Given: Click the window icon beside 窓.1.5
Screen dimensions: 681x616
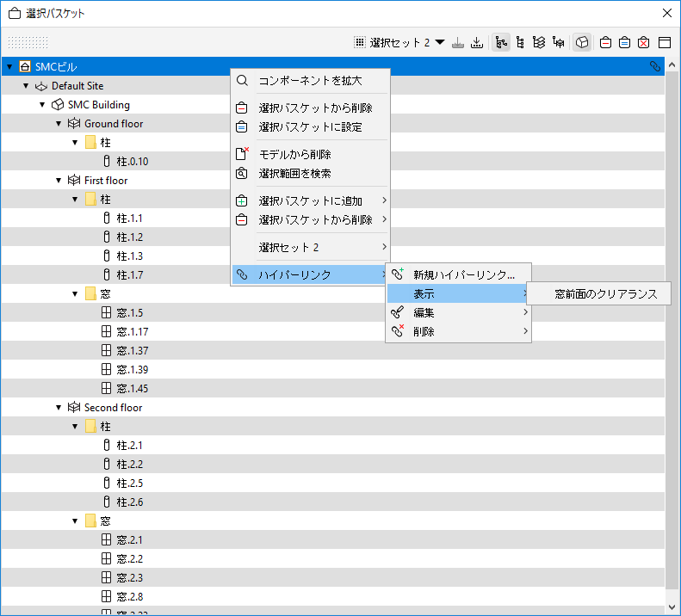Looking at the screenshot, I should (107, 312).
